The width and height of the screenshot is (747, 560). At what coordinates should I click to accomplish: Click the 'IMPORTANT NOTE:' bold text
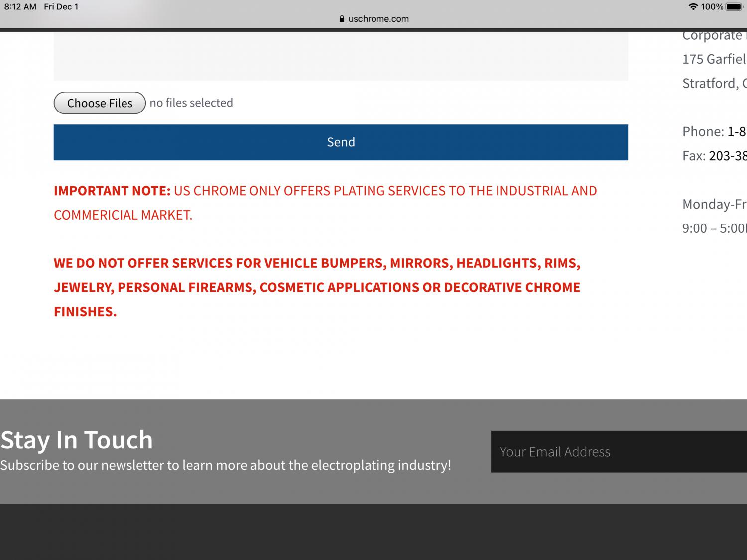112,191
